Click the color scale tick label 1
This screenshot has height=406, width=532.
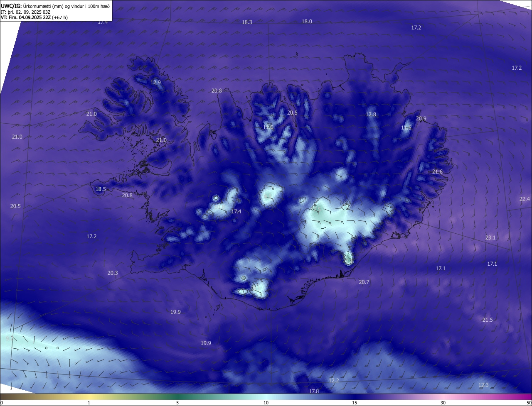(89, 403)
